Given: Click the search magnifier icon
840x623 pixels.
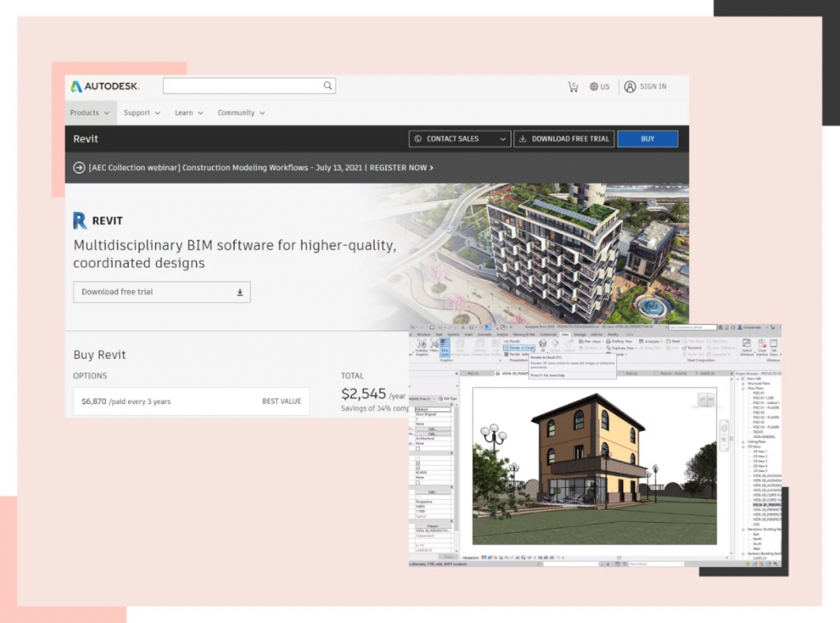Looking at the screenshot, I should (326, 85).
